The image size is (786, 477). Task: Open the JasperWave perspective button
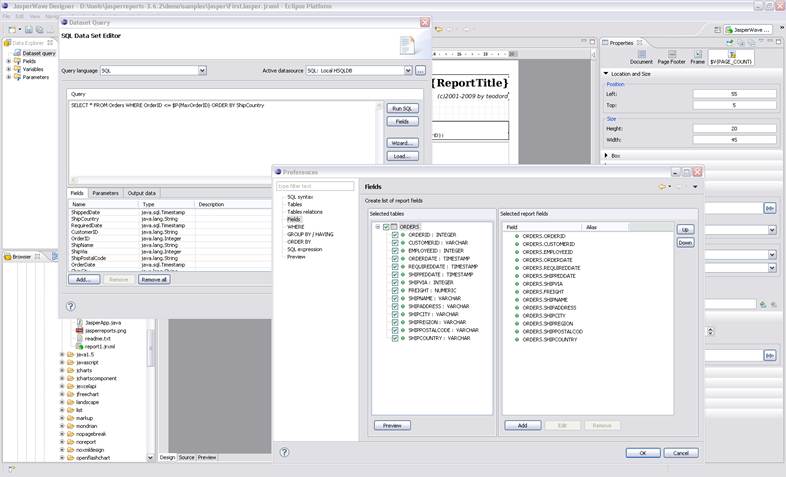point(750,30)
